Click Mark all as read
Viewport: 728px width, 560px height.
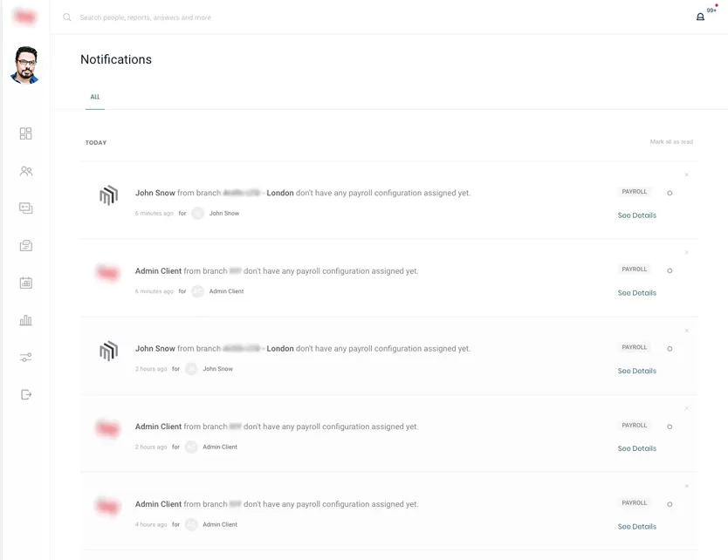pos(671,142)
